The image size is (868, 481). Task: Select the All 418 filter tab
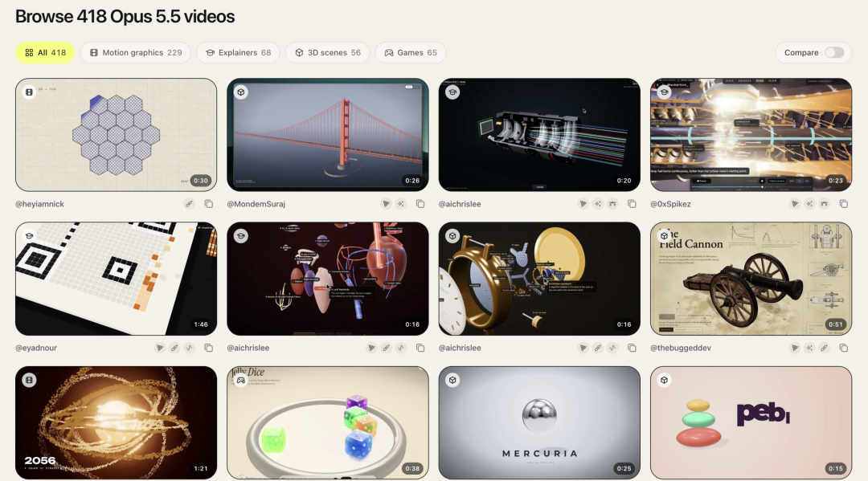tap(45, 52)
